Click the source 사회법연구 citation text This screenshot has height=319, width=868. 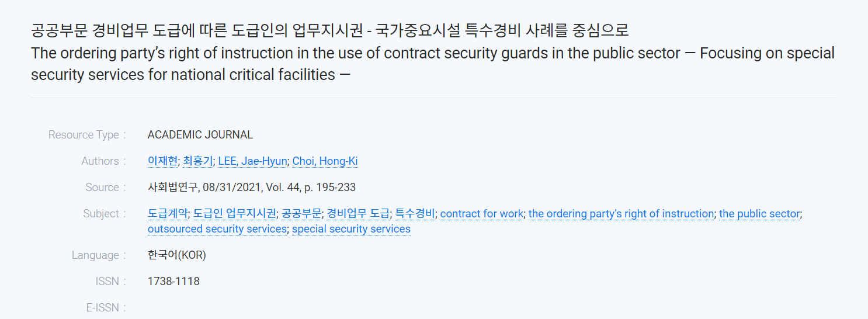coord(252,188)
